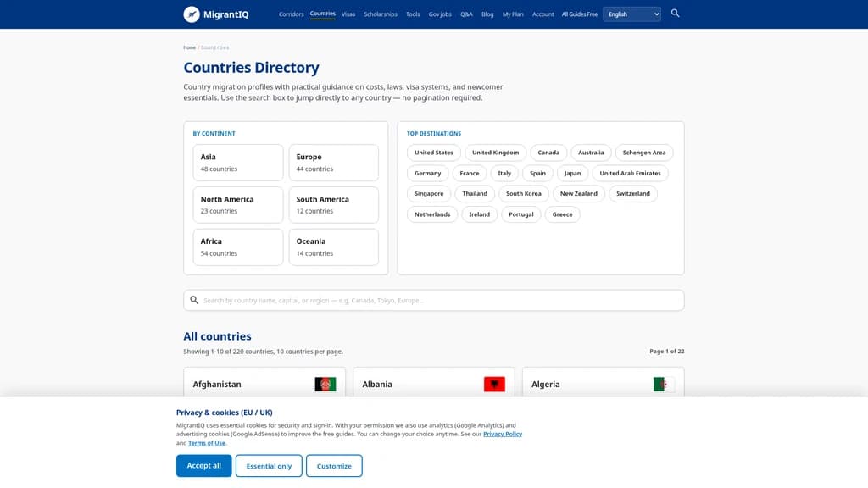Click the United Kingdom destination chip
This screenshot has height=488, width=868.
pos(495,152)
